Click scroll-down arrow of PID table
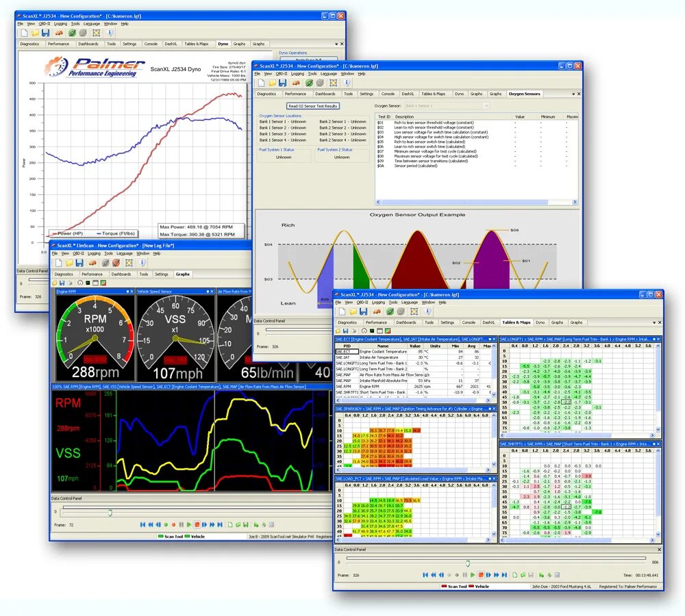This screenshot has width=685, height=616. point(494,394)
